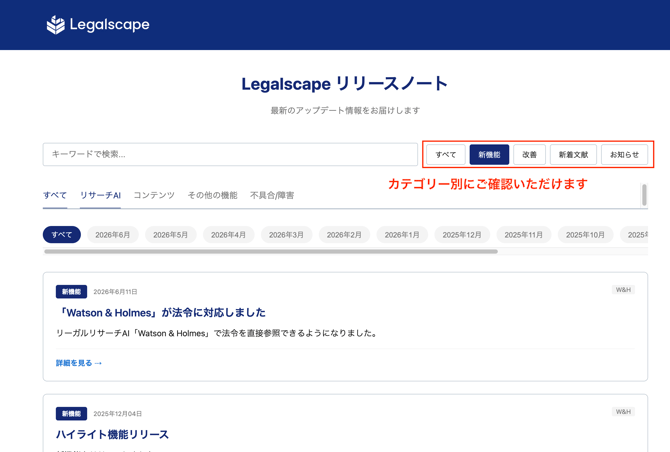Filter releases by 2026年1月
This screenshot has height=452, width=670.
click(x=402, y=235)
